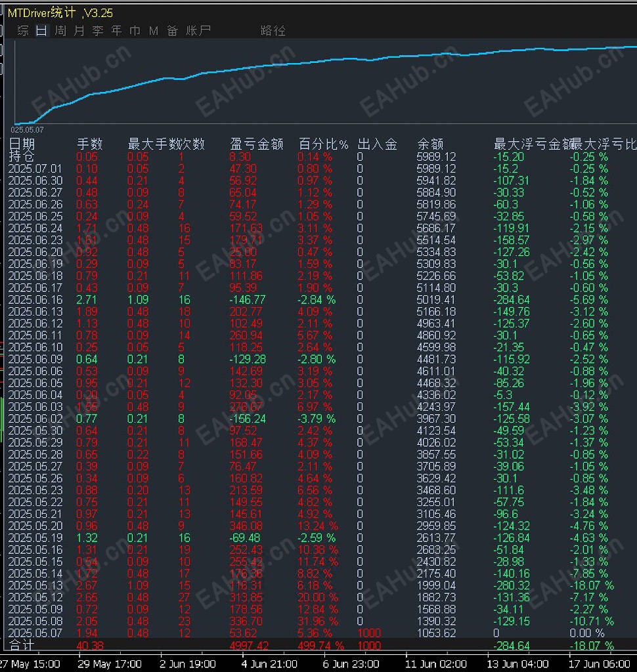Switch to the 月 monthly tab
Image resolution: width=637 pixels, height=672 pixels.
click(x=79, y=30)
